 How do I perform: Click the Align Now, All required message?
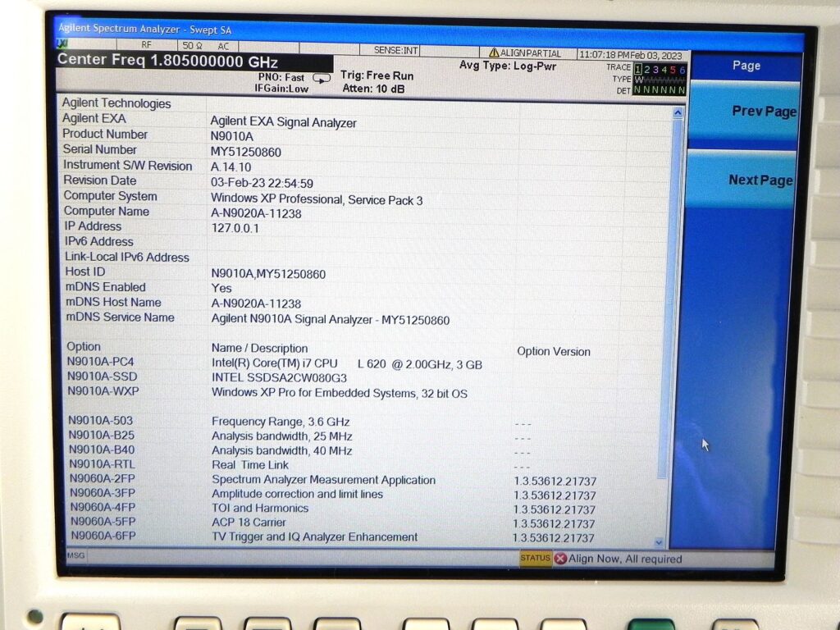625,559
